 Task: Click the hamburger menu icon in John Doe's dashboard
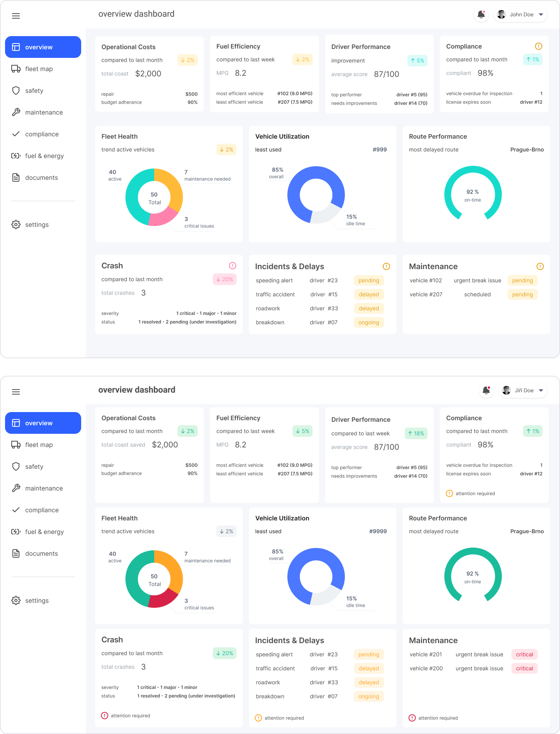click(16, 16)
